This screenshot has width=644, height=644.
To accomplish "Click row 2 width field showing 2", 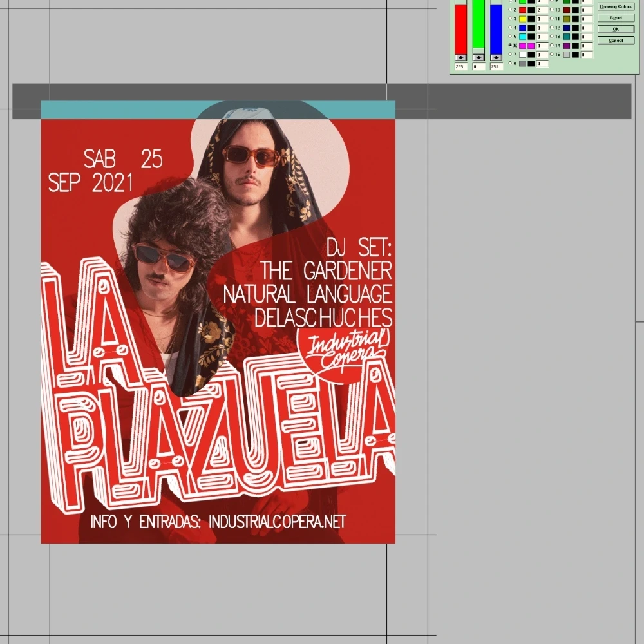I will pyautogui.click(x=542, y=10).
